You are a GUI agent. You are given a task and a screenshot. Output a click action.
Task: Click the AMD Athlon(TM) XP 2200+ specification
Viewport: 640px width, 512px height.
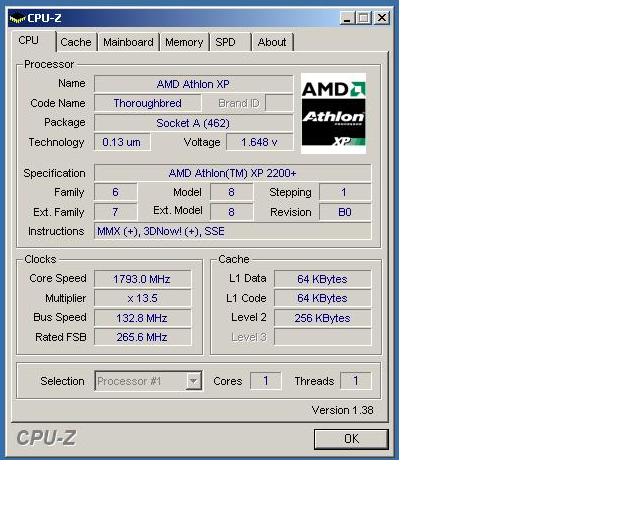tap(233, 173)
